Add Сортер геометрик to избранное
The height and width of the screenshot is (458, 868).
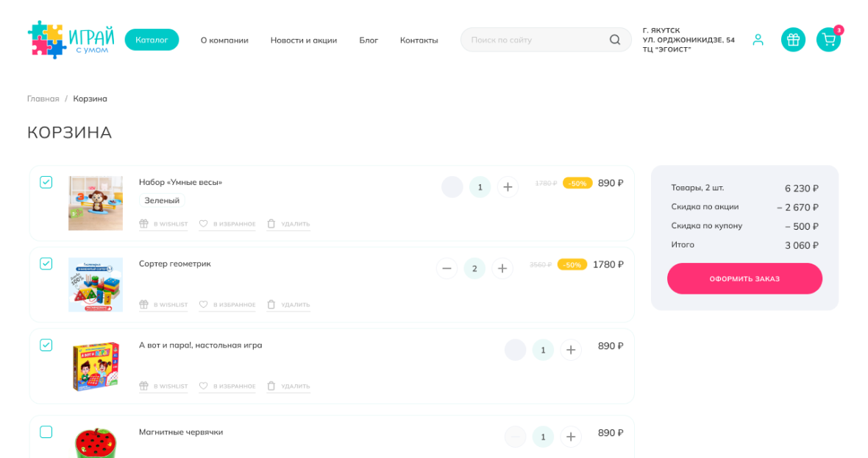[227, 305]
